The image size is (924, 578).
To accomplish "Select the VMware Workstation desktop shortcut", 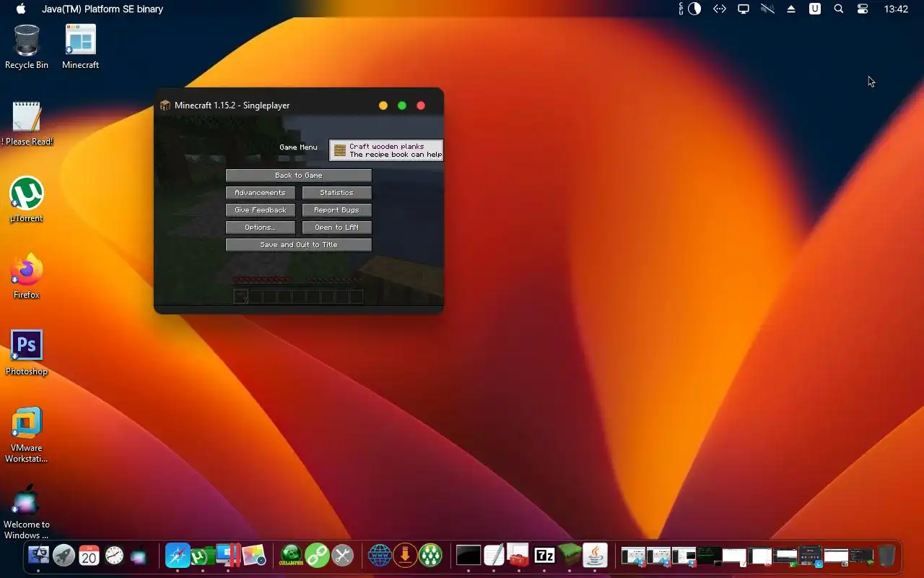I will pyautogui.click(x=27, y=435).
